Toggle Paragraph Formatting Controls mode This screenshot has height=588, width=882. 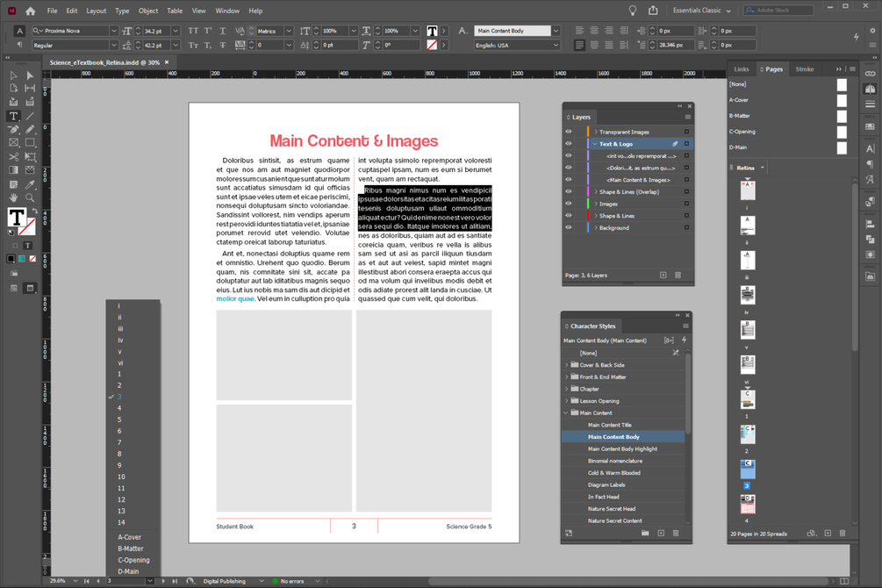coord(19,45)
